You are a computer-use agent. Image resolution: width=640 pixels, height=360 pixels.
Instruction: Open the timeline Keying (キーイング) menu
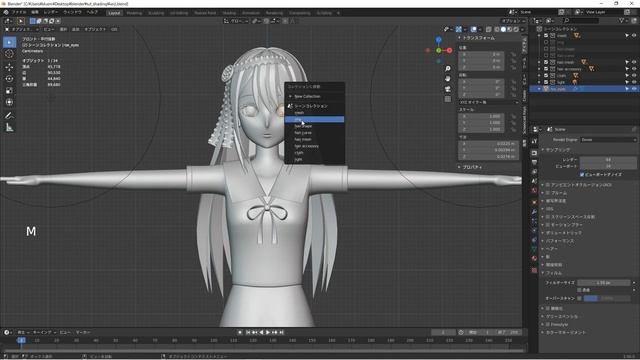pos(43,332)
